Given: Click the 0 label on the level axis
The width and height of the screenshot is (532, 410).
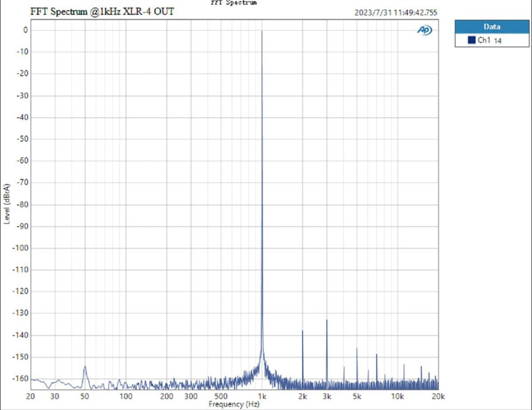Looking at the screenshot, I should [26, 30].
